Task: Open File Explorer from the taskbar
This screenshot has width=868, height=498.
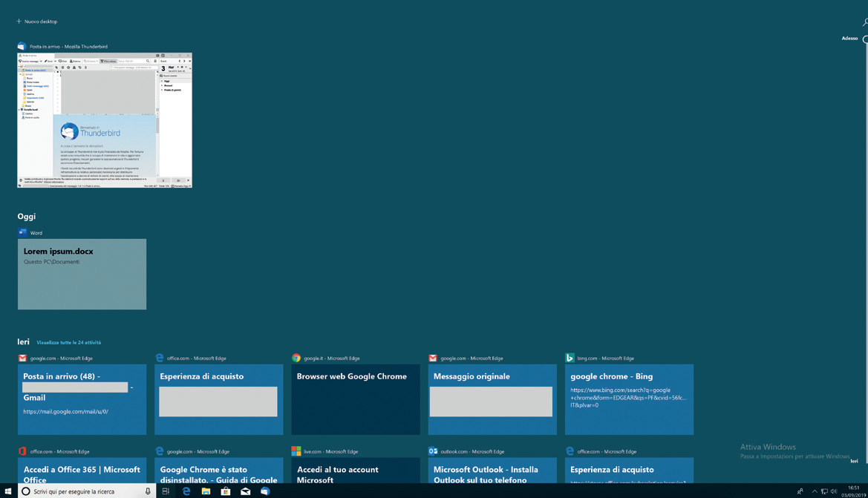Action: pyautogui.click(x=206, y=491)
